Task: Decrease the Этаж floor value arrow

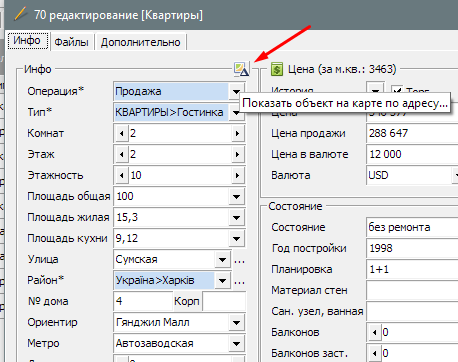Action: coord(122,155)
